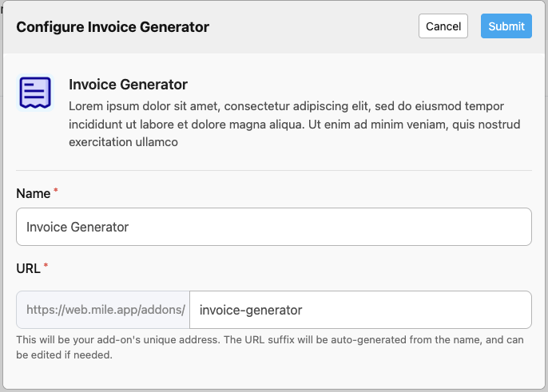Click the unique address helper text
The height and width of the screenshot is (392, 548).
[x=270, y=347]
